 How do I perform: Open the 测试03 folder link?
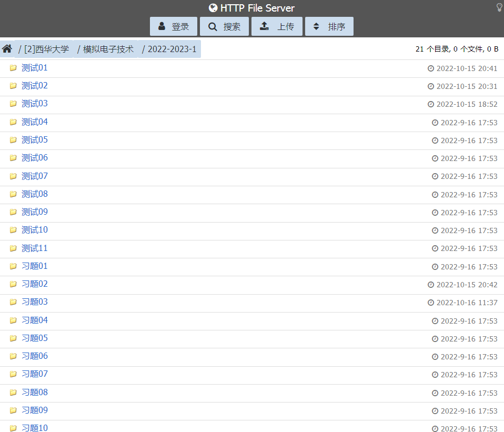pos(34,104)
